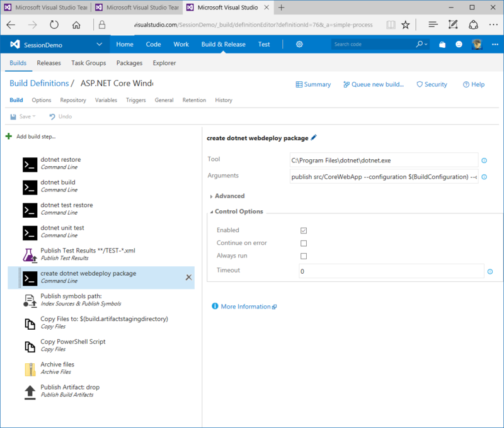Click the Visual Studio logo in header
This screenshot has height=428, width=504.
coord(14,44)
